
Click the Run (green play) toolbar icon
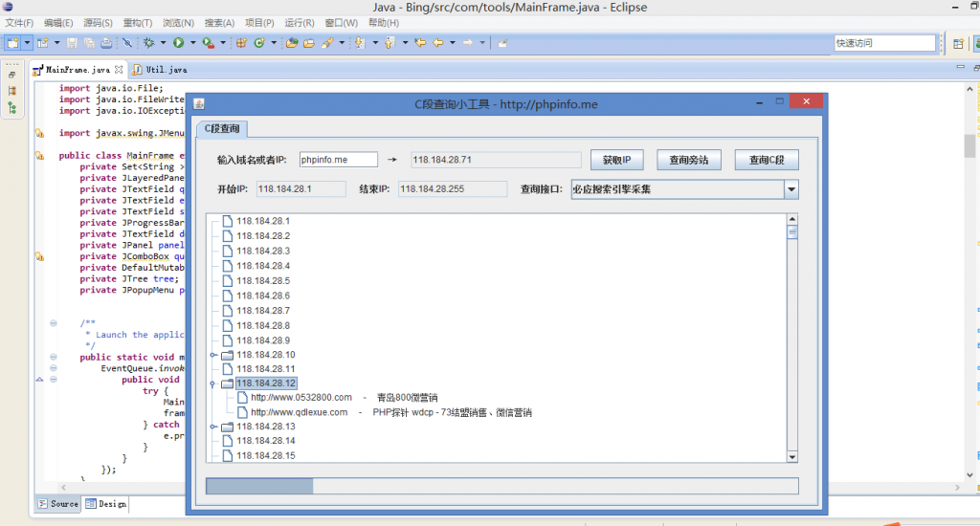pos(178,43)
